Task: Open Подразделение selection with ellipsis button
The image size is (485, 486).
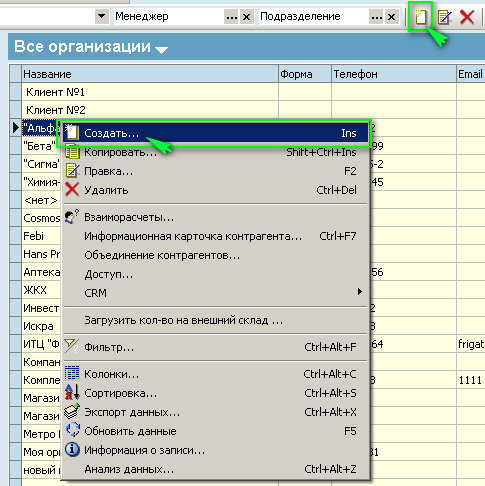Action: pyautogui.click(x=377, y=17)
